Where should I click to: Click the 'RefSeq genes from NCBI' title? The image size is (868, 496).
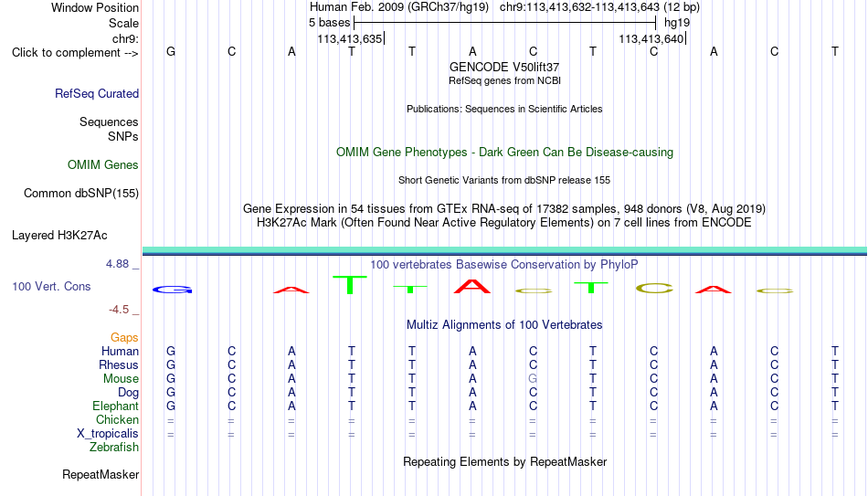[504, 80]
